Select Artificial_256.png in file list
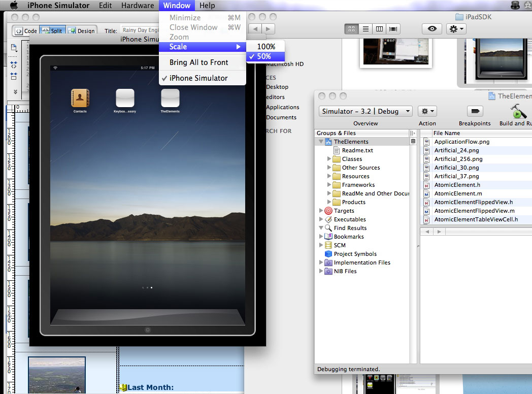 458,159
